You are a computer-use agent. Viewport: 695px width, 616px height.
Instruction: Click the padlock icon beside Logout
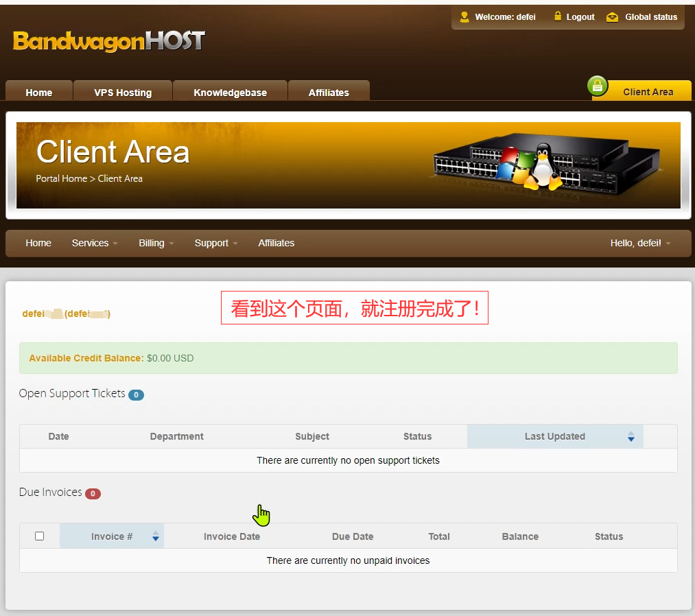pyautogui.click(x=558, y=16)
